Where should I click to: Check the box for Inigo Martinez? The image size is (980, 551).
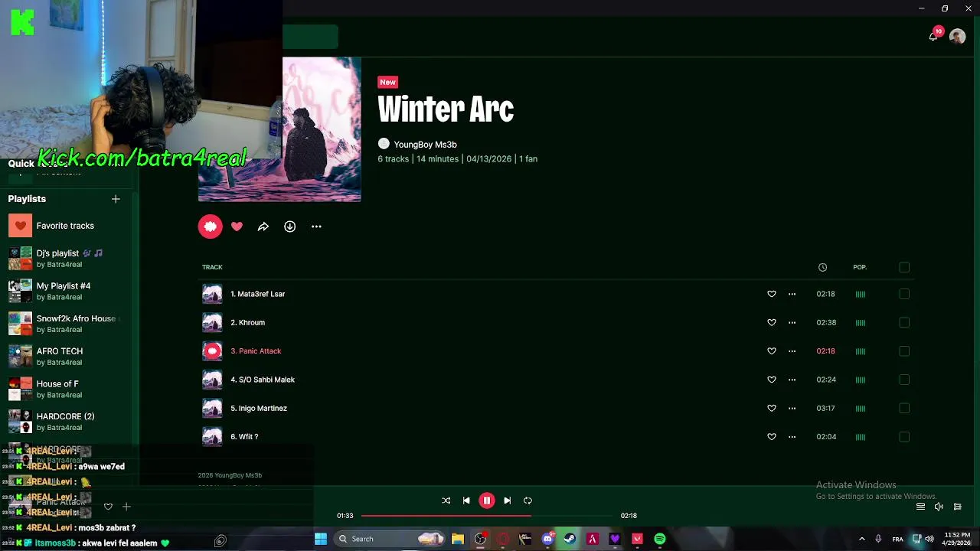click(x=904, y=409)
